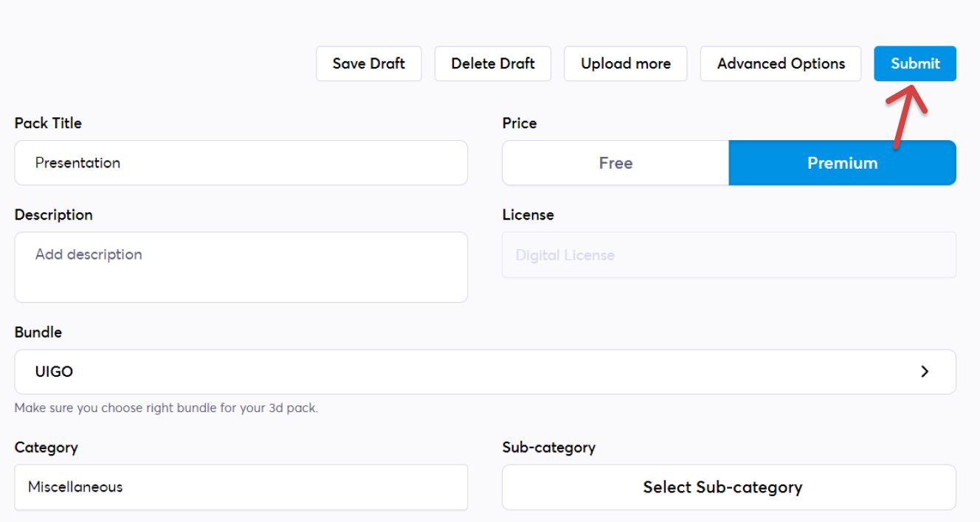Open the Bundle selector showing UIGO

tap(486, 372)
